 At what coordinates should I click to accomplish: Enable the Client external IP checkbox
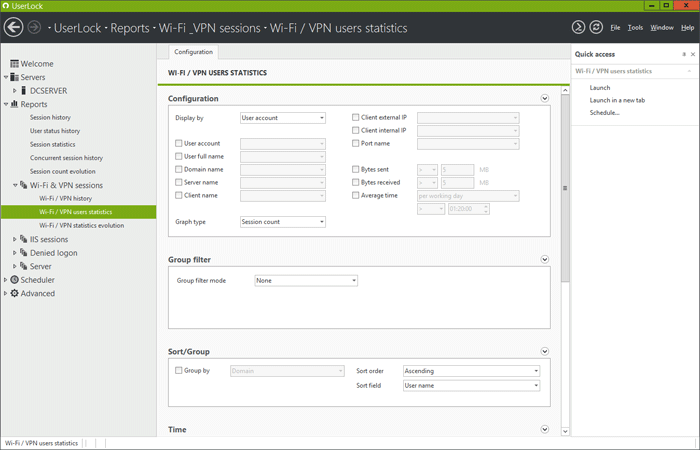[x=355, y=117]
